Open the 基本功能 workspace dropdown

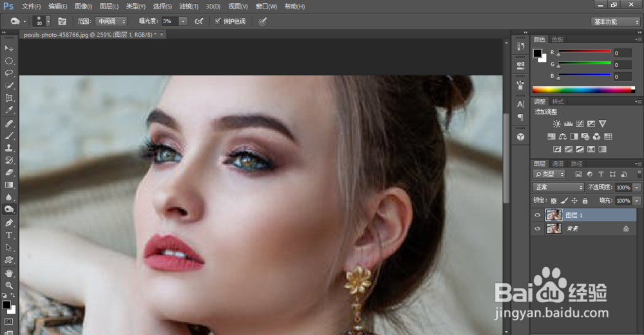pyautogui.click(x=616, y=22)
